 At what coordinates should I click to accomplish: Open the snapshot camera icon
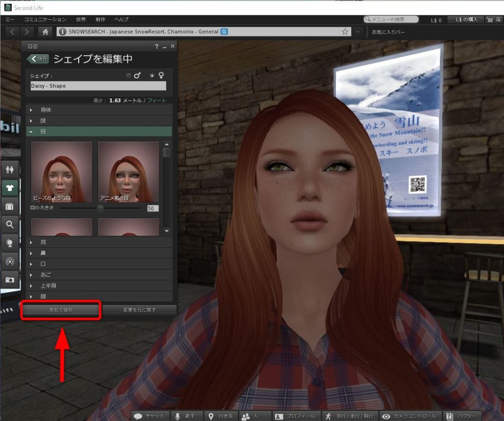[x=10, y=280]
